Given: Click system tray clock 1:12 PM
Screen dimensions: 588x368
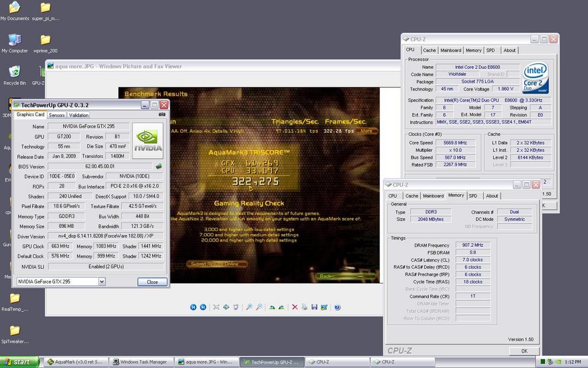Looking at the screenshot, I should coord(572,362).
